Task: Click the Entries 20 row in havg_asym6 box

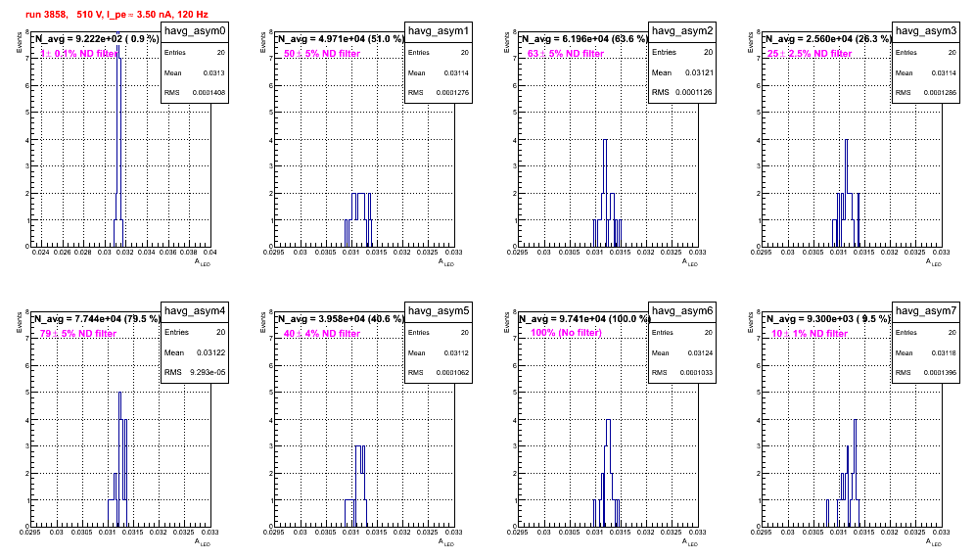Action: tap(682, 333)
